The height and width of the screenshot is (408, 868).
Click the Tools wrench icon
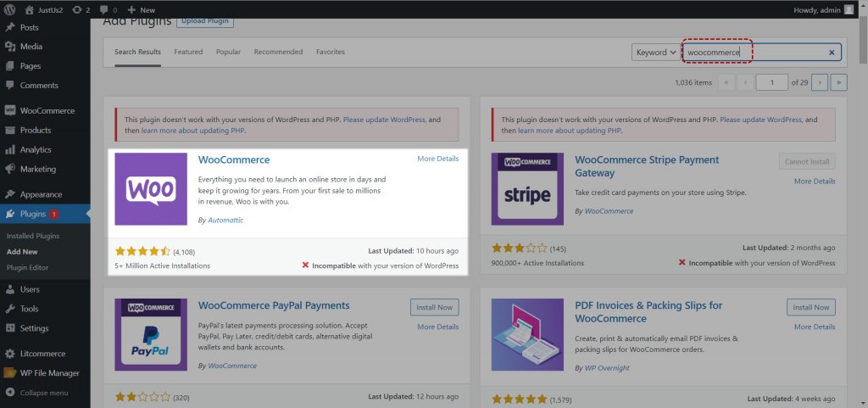click(x=10, y=309)
